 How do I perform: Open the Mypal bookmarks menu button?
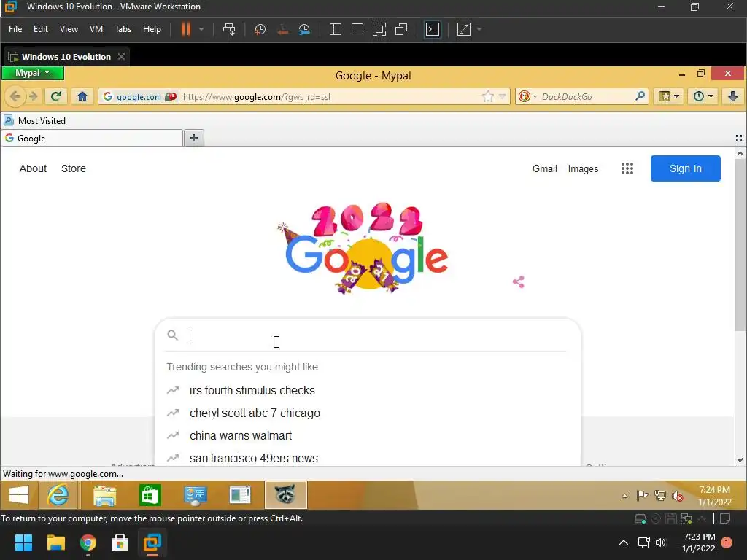coord(669,97)
